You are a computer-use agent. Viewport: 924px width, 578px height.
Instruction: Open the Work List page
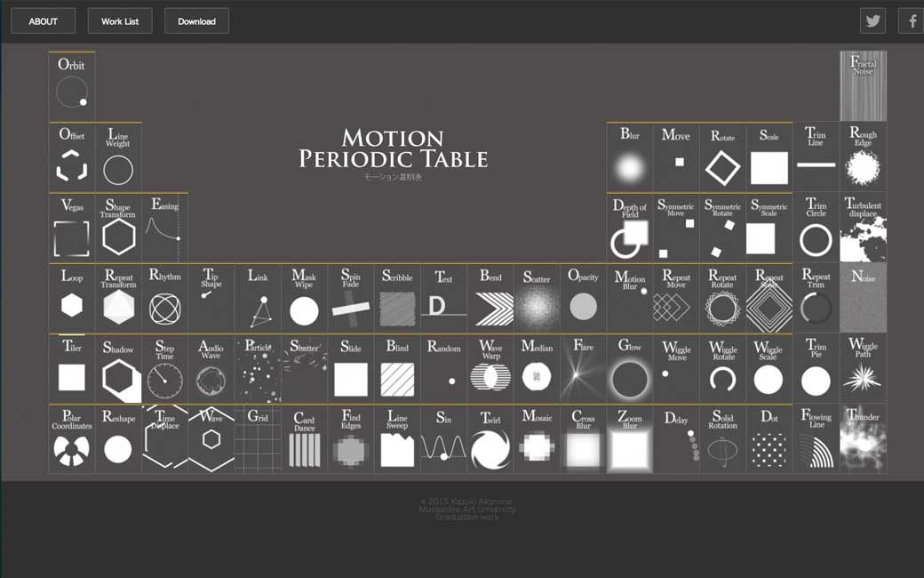120,21
